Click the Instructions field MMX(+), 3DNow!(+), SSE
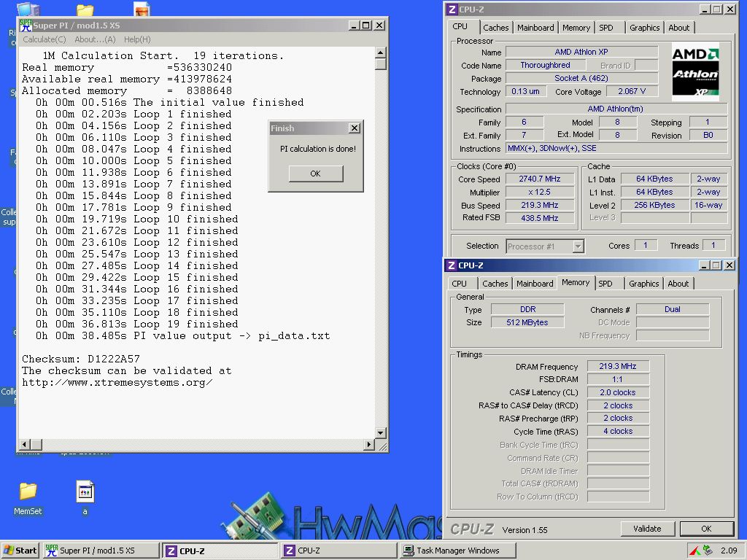 pyautogui.click(x=616, y=148)
